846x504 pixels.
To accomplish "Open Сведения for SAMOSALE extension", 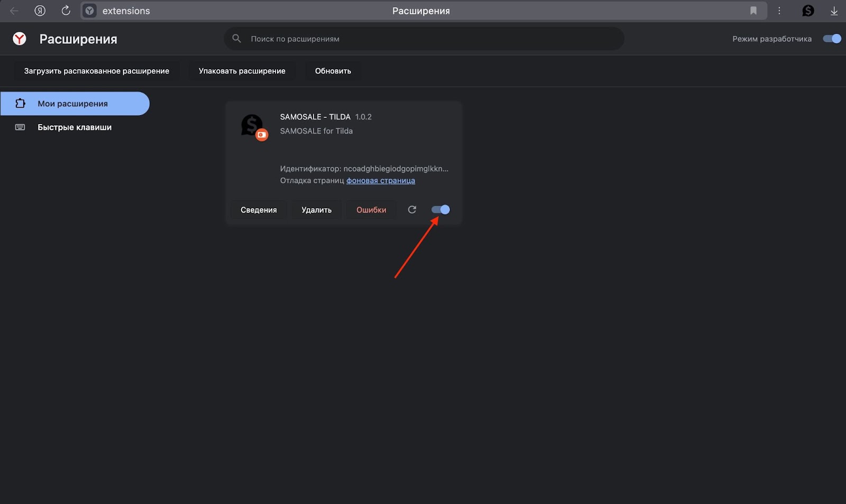I will click(x=259, y=210).
